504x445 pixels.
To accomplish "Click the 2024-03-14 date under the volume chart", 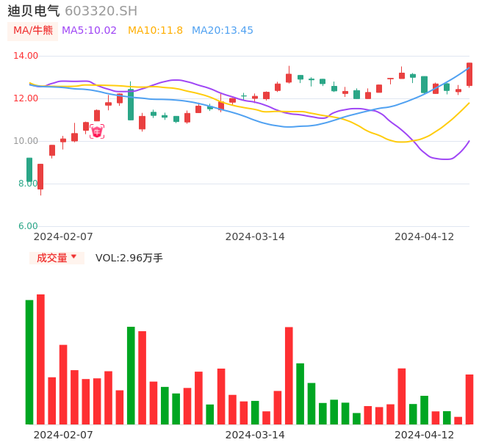I will [255, 435].
